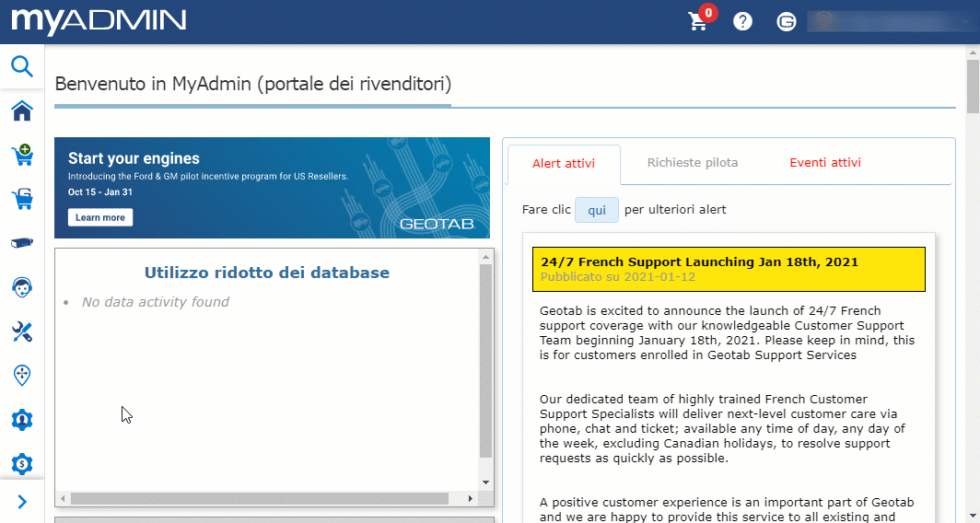This screenshot has height=523, width=980.
Task: Click the Benvenuto in MyAdmin page title
Action: (x=253, y=84)
